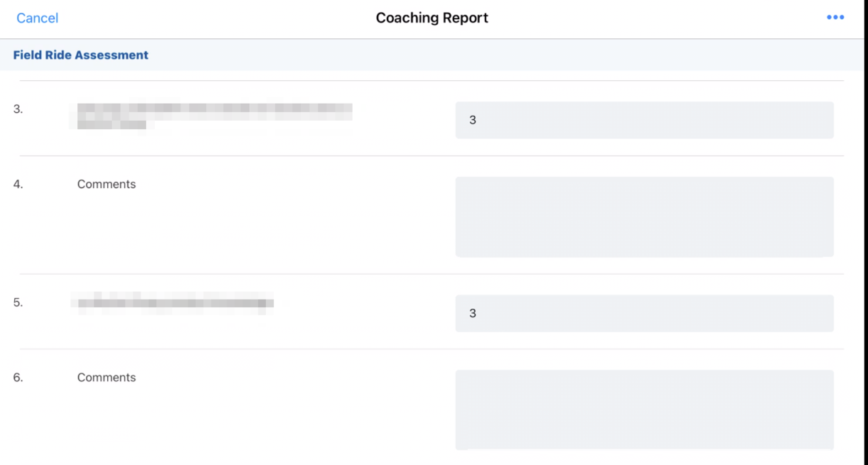Click the divider line above question 3

(432, 81)
